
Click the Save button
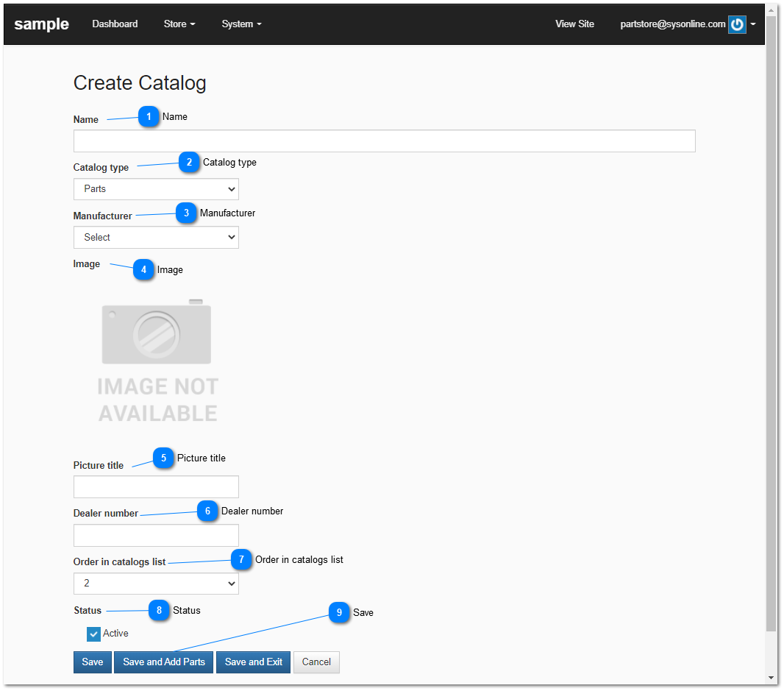[93, 662]
